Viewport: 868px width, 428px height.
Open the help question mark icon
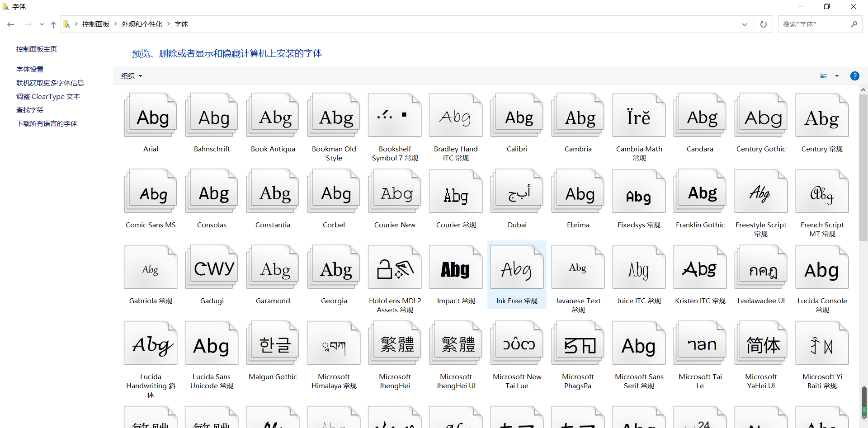[854, 76]
